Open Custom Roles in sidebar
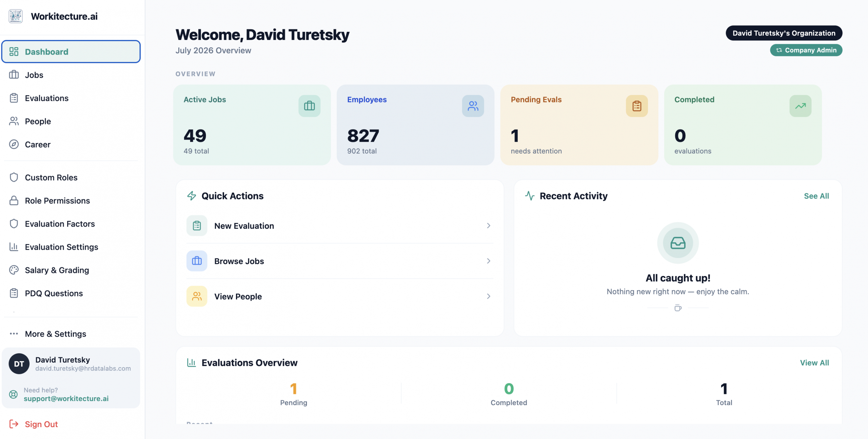 tap(71, 177)
